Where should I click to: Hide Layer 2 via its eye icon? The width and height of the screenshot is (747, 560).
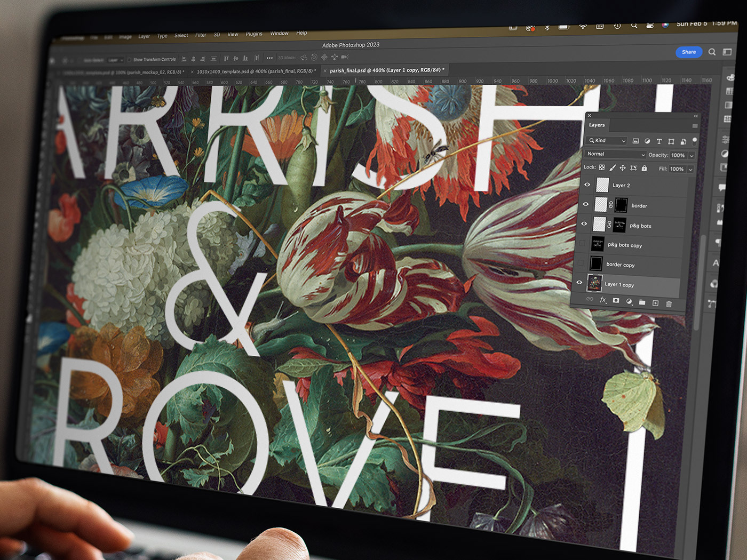(x=587, y=185)
